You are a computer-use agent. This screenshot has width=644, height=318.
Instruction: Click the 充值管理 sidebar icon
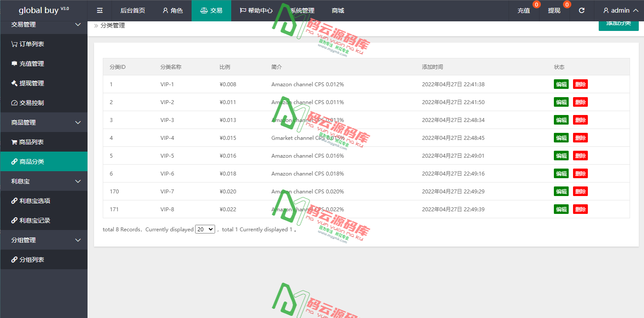pos(14,64)
